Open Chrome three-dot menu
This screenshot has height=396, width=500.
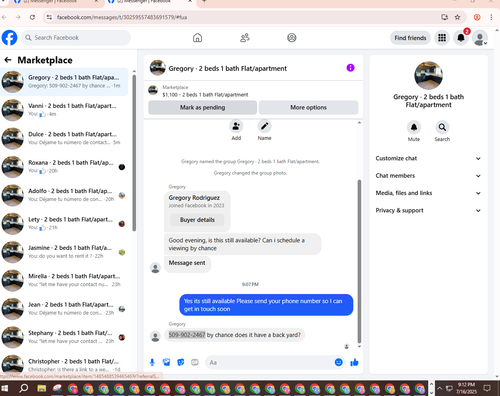point(491,17)
